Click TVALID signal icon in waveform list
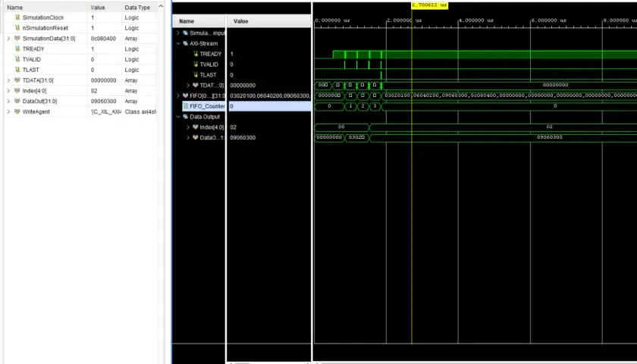Screen dimensions: 637x364 coord(196,64)
